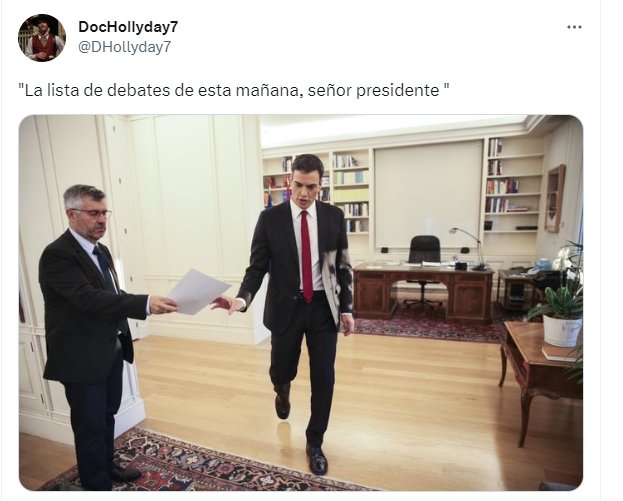Click the framed wall item near bookshelf

tap(555, 199)
